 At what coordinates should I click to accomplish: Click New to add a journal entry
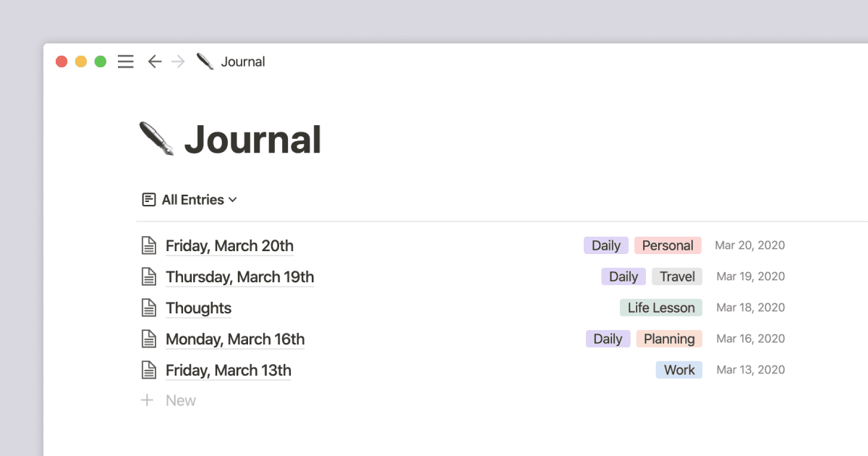tap(182, 400)
